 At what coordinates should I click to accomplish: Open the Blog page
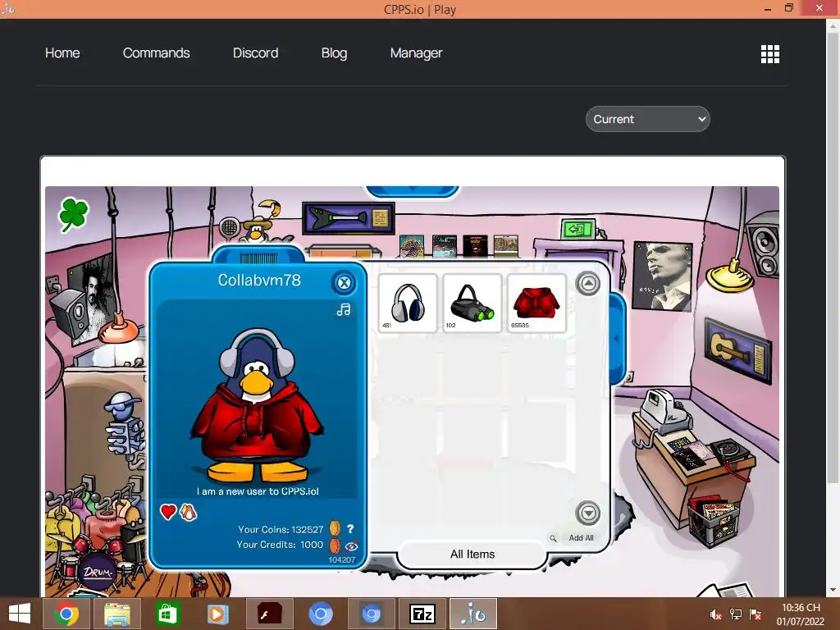(335, 53)
